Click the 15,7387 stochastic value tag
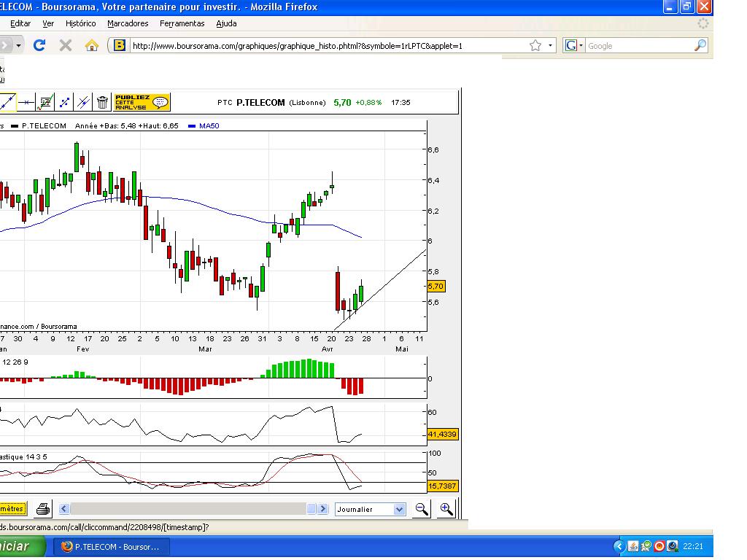This screenshot has width=747, height=560. [443, 486]
